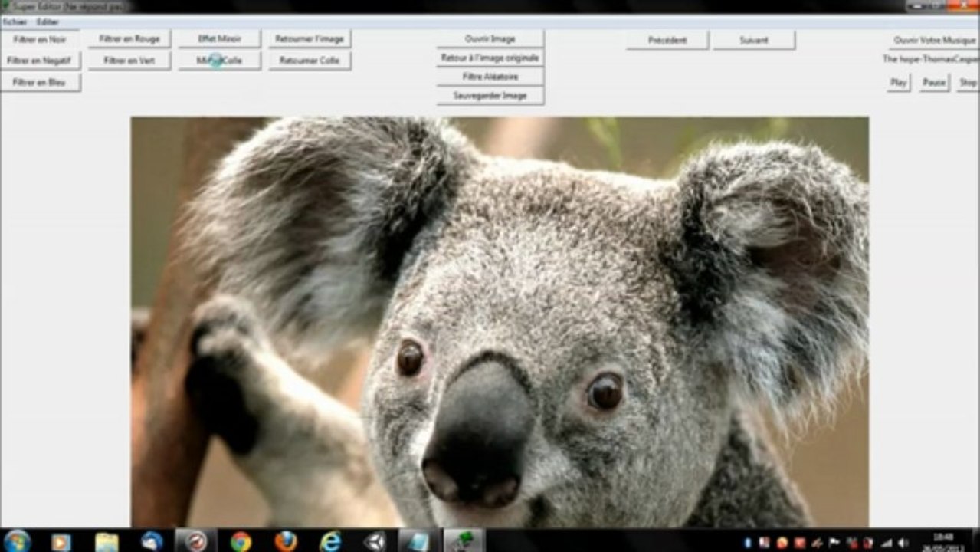This screenshot has height=552, width=980.
Task: Click the Filtrer en Noir button
Action: (x=40, y=39)
